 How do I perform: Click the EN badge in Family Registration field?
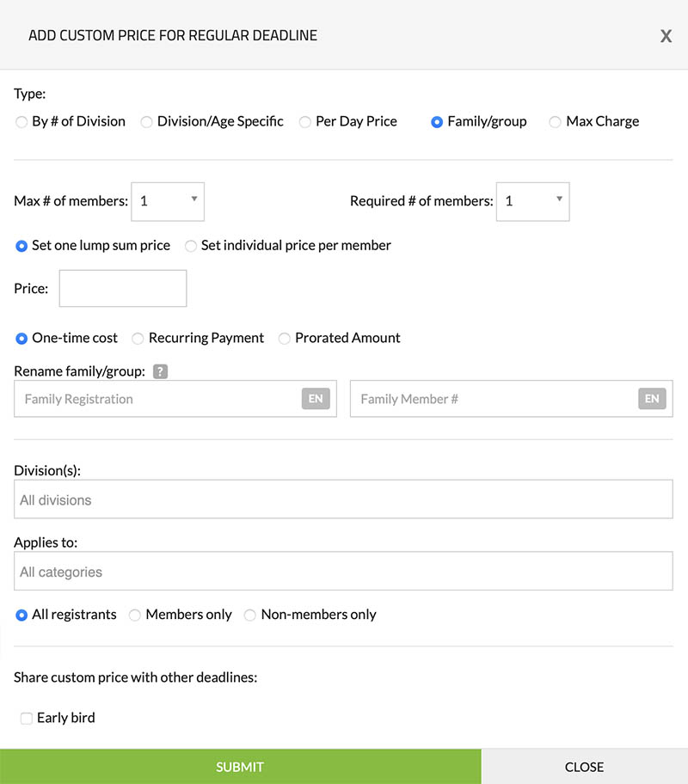pyautogui.click(x=316, y=399)
